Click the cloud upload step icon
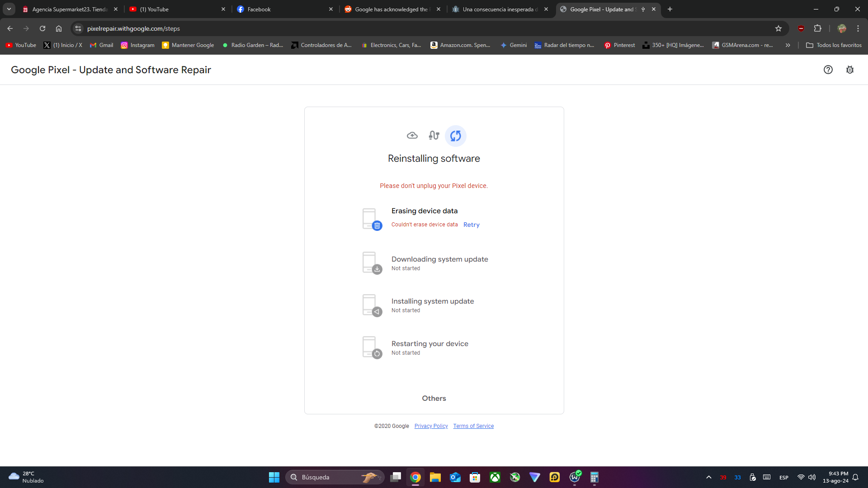This screenshot has width=868, height=488. 412,136
